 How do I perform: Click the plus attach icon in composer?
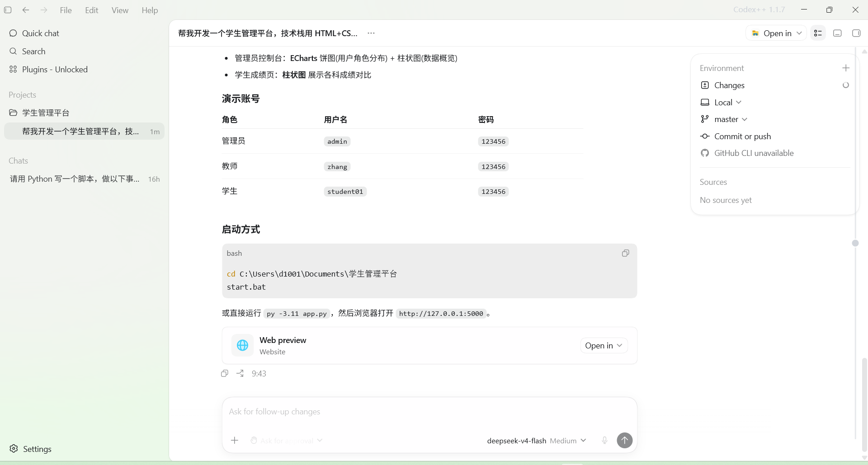(235, 440)
